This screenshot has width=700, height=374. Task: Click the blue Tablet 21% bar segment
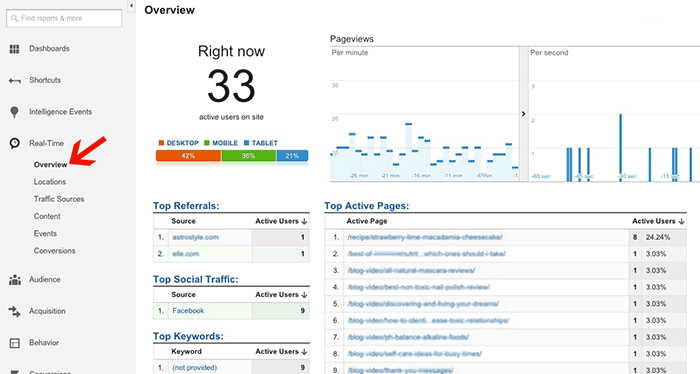292,156
